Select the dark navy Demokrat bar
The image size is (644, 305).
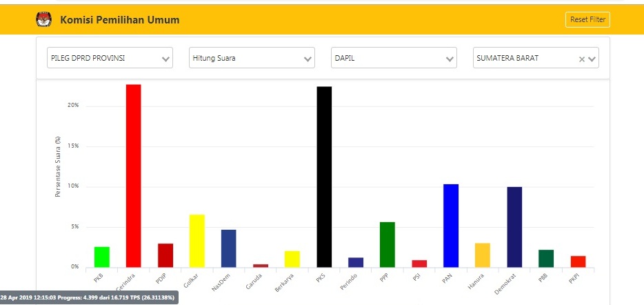tap(514, 226)
